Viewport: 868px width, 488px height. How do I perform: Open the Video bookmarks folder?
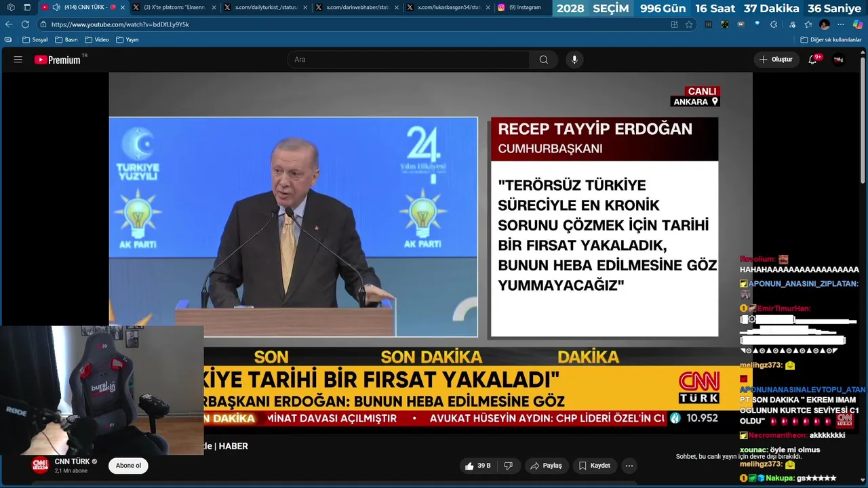pyautogui.click(x=97, y=40)
